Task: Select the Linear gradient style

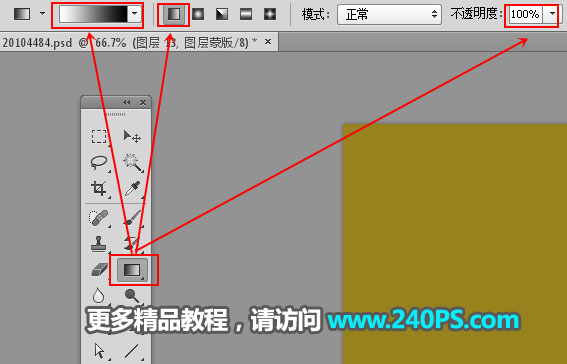Action: (x=174, y=14)
